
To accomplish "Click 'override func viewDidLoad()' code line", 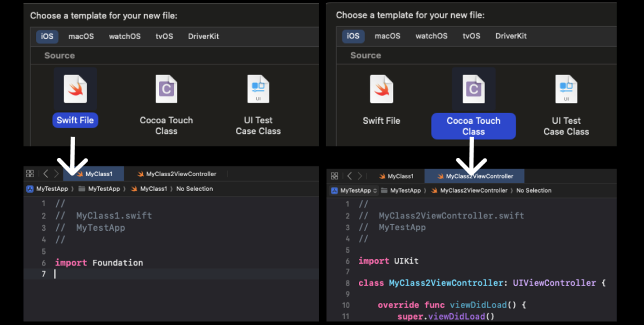I will pyautogui.click(x=452, y=305).
